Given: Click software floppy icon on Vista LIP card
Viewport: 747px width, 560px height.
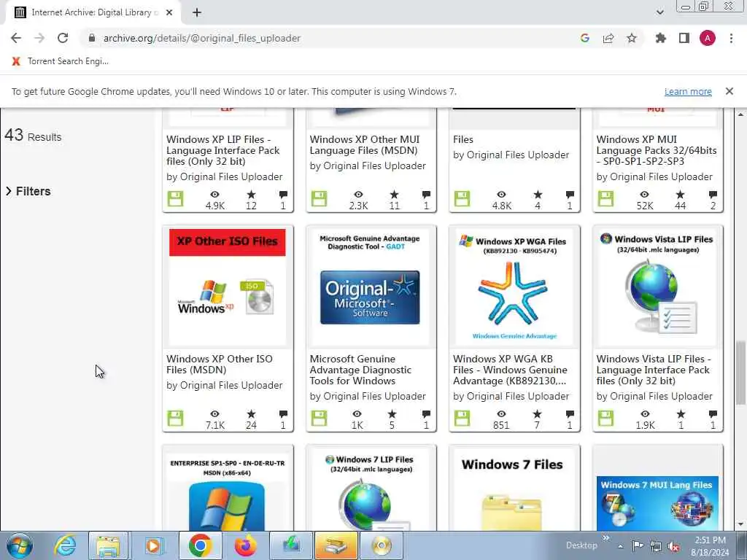Looking at the screenshot, I should [605, 418].
